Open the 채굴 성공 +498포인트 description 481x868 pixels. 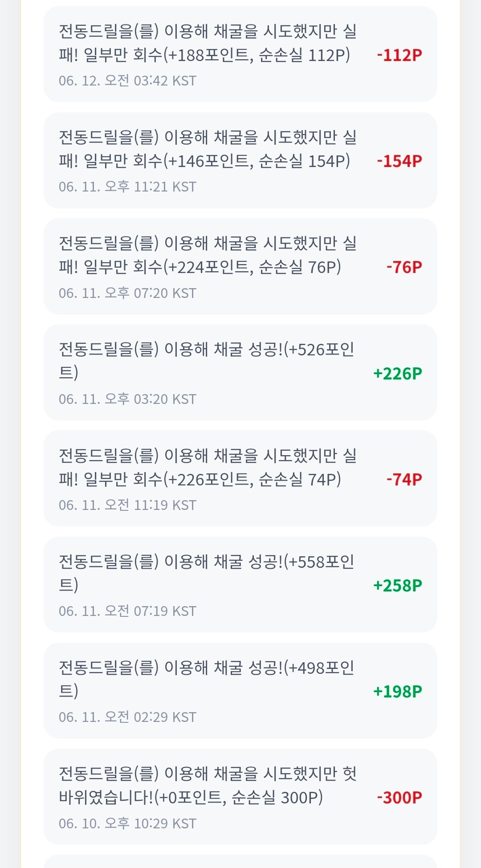[207, 679]
